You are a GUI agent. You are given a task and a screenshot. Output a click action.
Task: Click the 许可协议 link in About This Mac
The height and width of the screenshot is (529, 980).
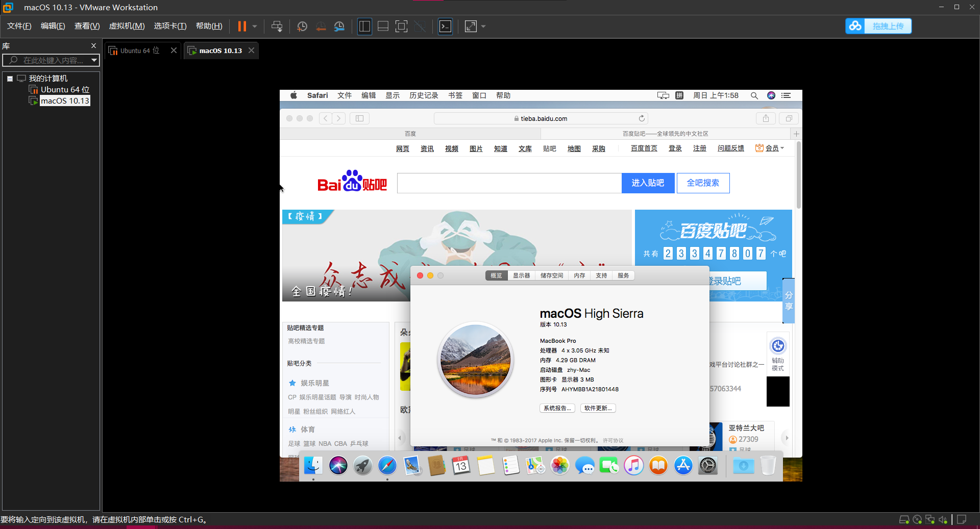613,440
